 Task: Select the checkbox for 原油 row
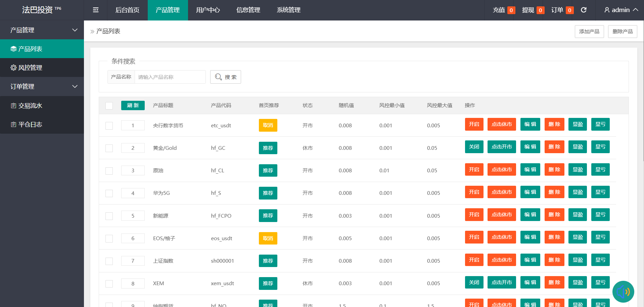pyautogui.click(x=109, y=171)
